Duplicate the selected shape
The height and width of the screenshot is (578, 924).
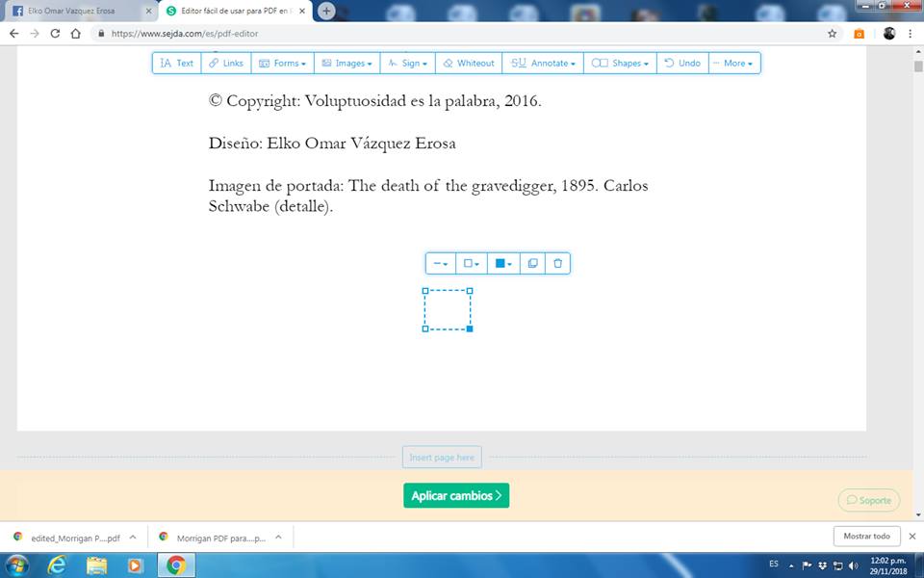coord(532,263)
